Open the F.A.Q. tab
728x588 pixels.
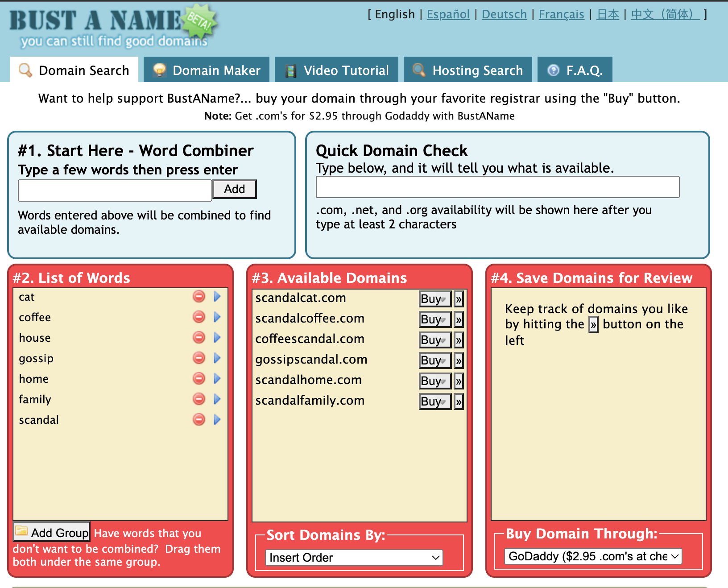pos(575,70)
